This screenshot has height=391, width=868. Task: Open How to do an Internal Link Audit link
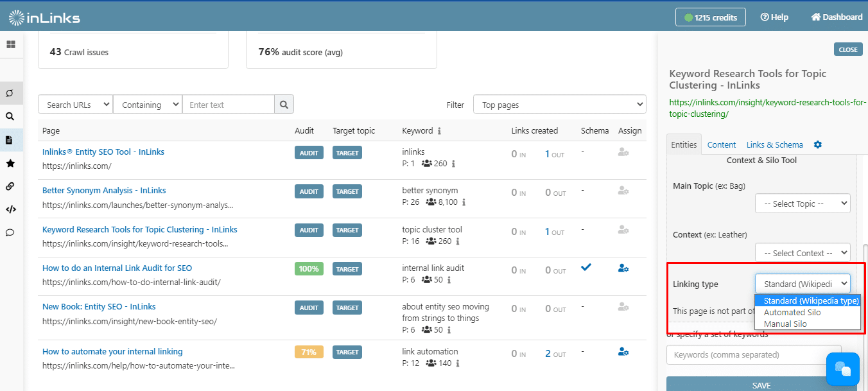[117, 268]
